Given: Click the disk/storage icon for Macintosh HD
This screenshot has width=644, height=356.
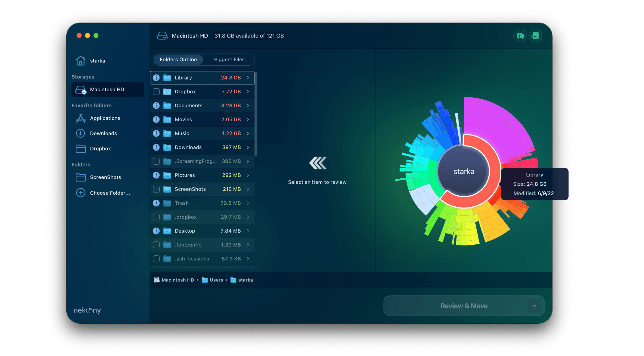Looking at the screenshot, I should point(80,89).
